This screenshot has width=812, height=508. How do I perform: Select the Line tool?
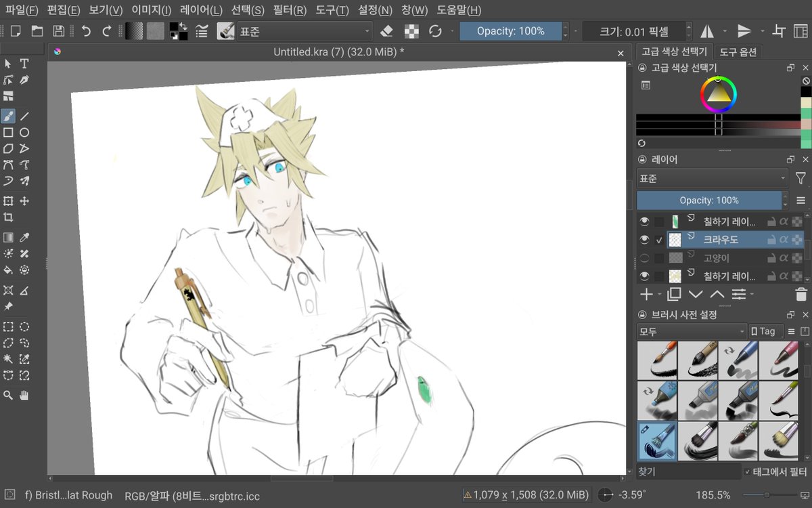pyautogui.click(x=24, y=117)
